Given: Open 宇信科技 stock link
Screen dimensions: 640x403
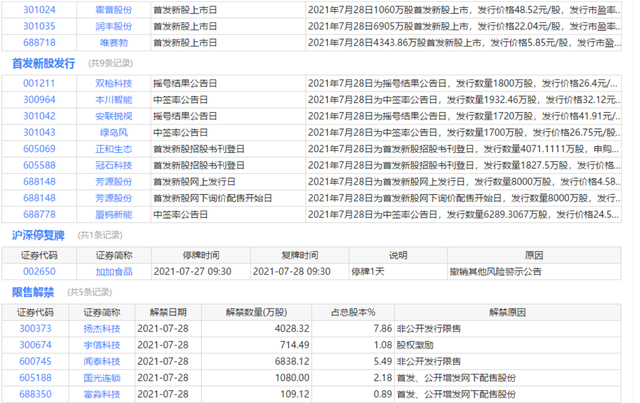Looking at the screenshot, I should pyautogui.click(x=102, y=345).
